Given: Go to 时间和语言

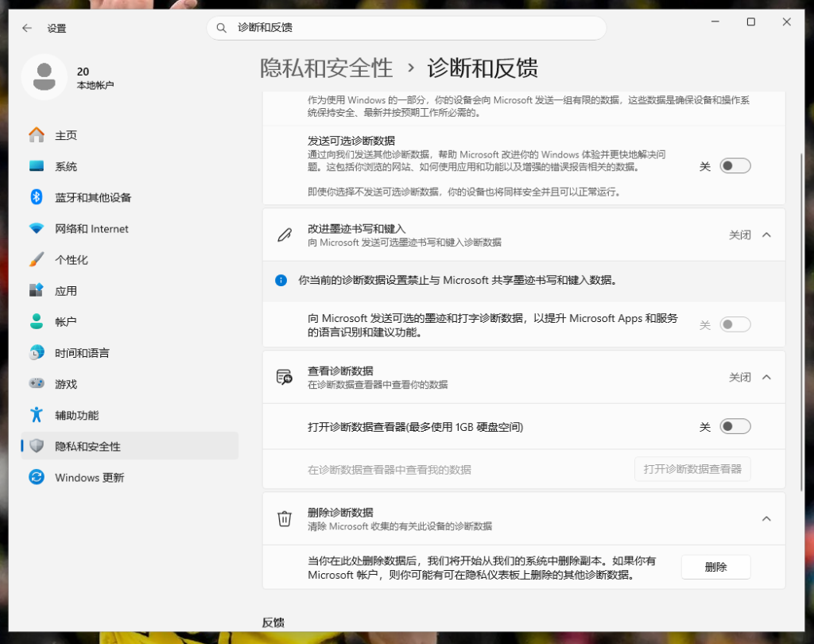Looking at the screenshot, I should [x=130, y=353].
